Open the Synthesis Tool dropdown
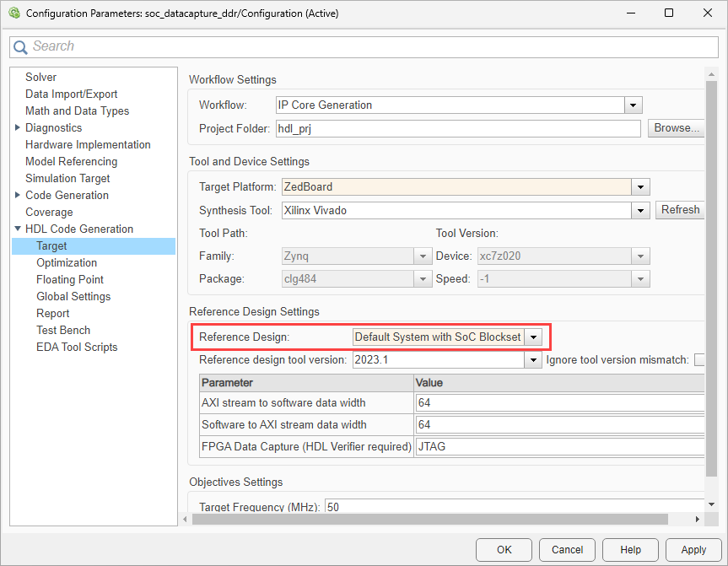 [639, 210]
